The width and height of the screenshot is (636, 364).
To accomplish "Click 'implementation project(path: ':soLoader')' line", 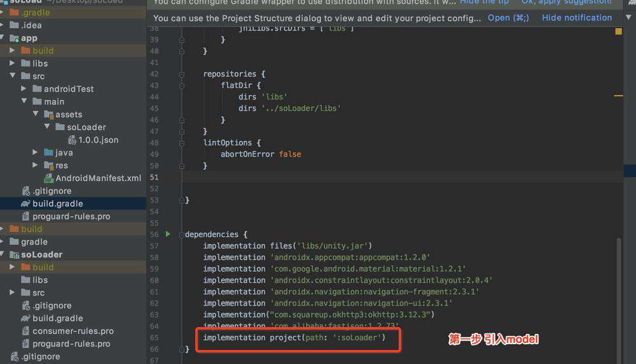I will click(294, 338).
